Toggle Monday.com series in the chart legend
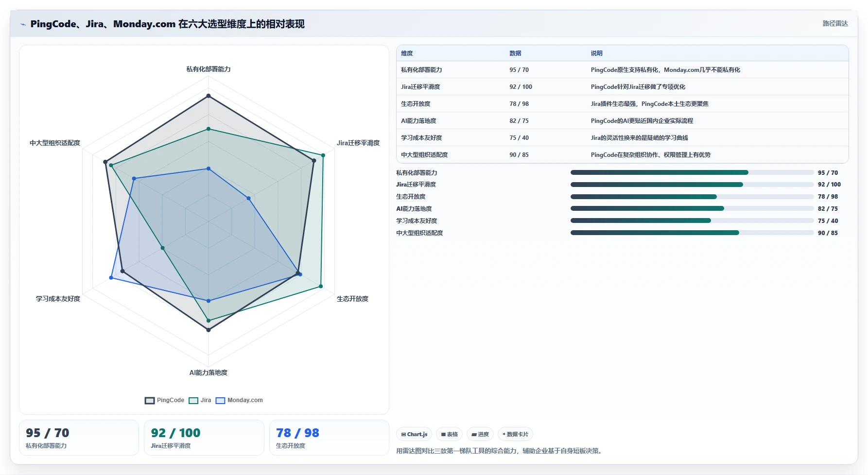868x475 pixels. click(x=239, y=400)
